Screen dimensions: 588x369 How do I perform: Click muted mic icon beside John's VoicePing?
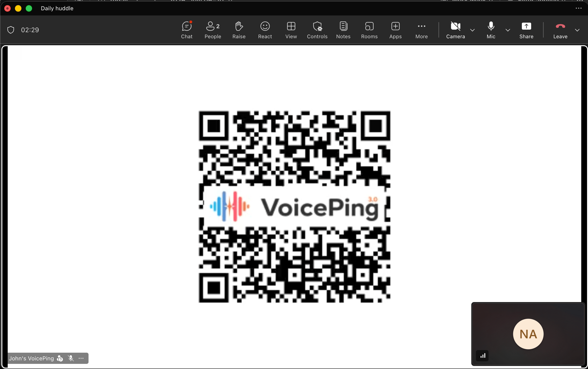click(71, 358)
